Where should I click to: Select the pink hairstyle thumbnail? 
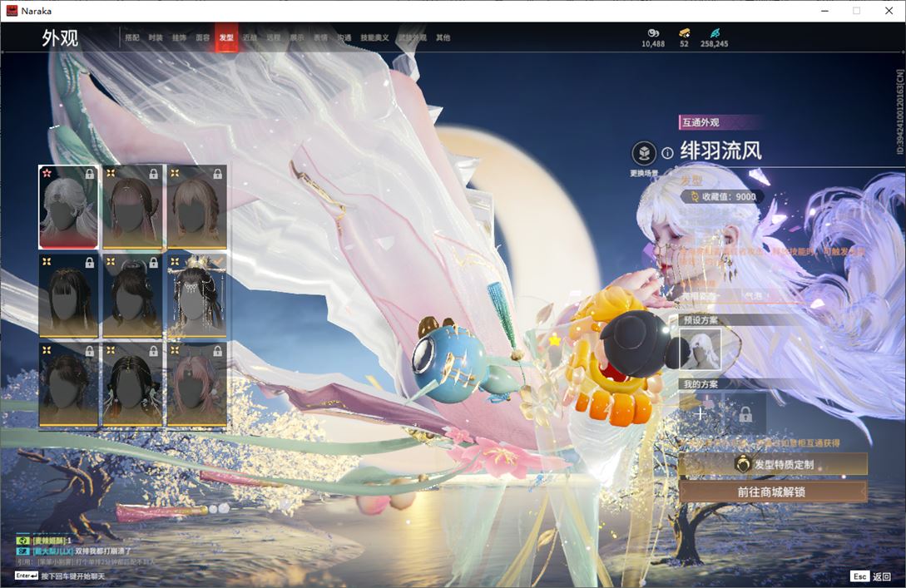click(x=196, y=385)
